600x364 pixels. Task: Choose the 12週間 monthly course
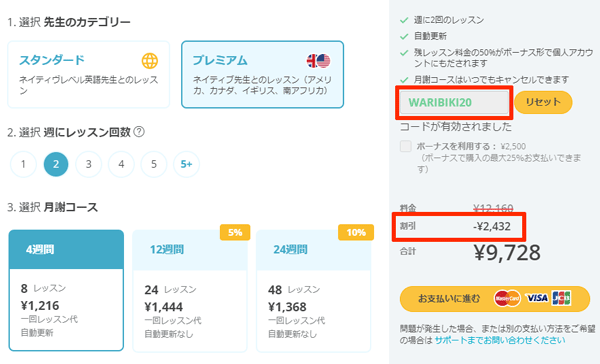[190, 291]
